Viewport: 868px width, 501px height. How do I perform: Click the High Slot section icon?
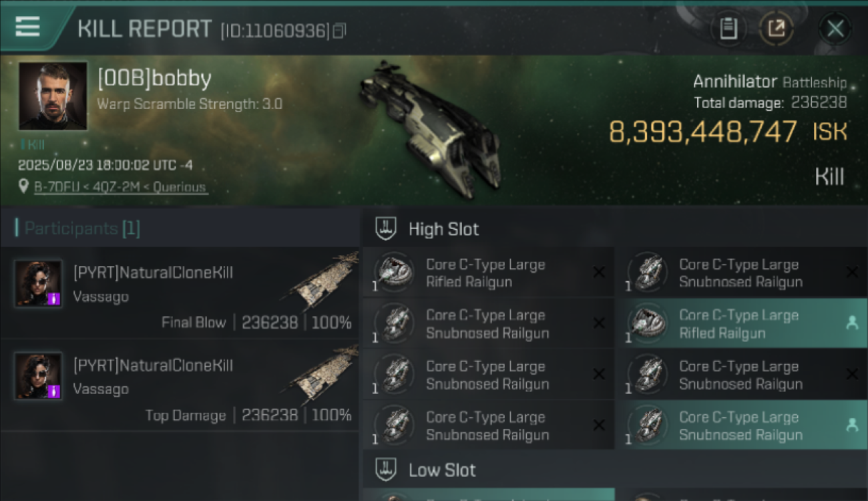[386, 229]
